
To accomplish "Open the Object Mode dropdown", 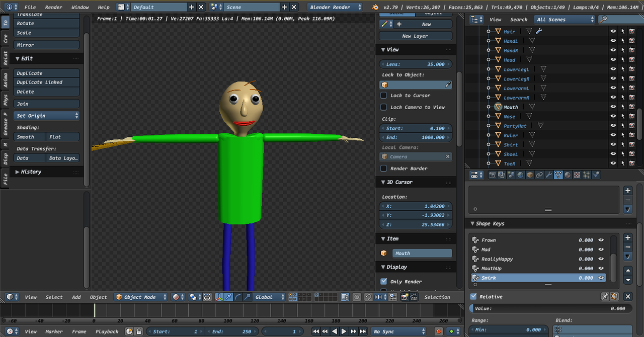I will pos(141,297).
